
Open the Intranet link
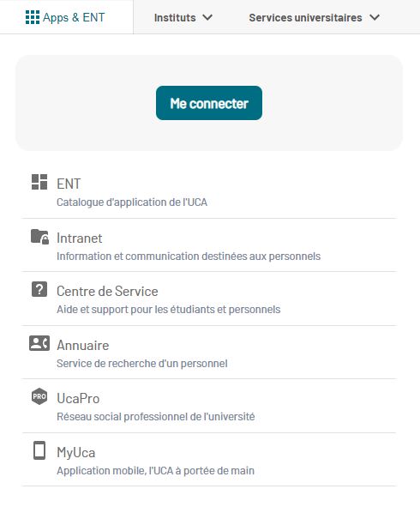tap(209, 245)
